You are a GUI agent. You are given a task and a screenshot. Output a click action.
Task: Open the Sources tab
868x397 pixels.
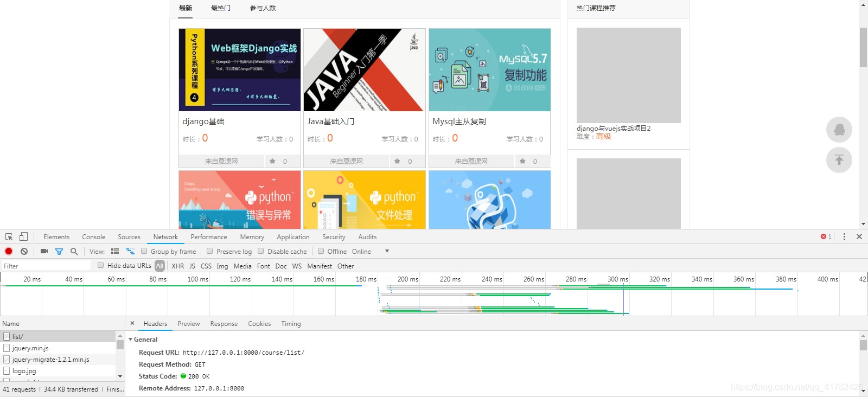[x=129, y=237]
